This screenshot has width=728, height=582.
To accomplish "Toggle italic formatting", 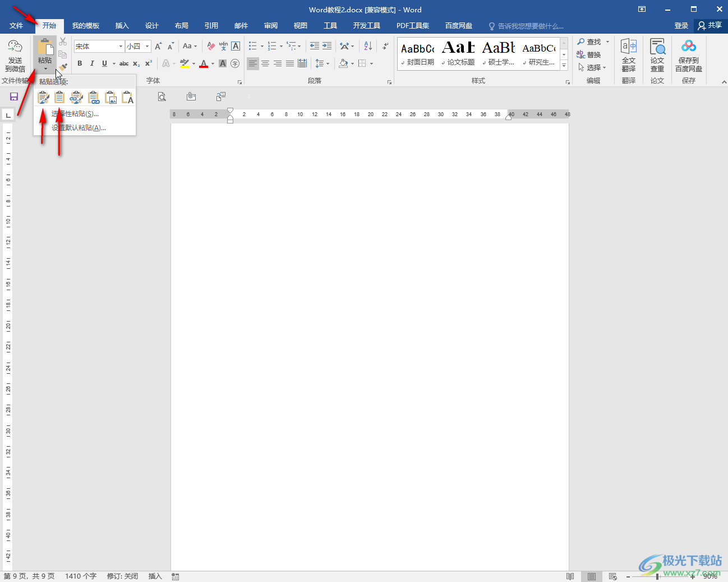I will point(92,63).
